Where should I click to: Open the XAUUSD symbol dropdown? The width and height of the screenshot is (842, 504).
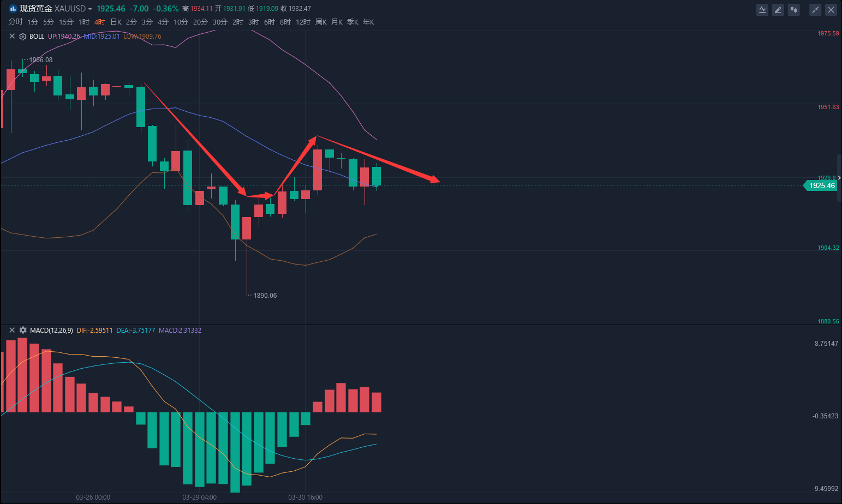[90, 9]
